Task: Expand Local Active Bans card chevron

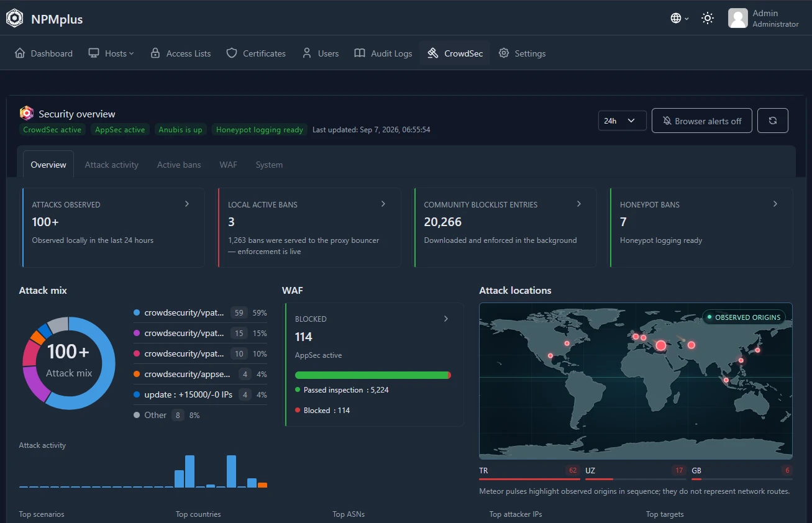Action: tap(383, 204)
